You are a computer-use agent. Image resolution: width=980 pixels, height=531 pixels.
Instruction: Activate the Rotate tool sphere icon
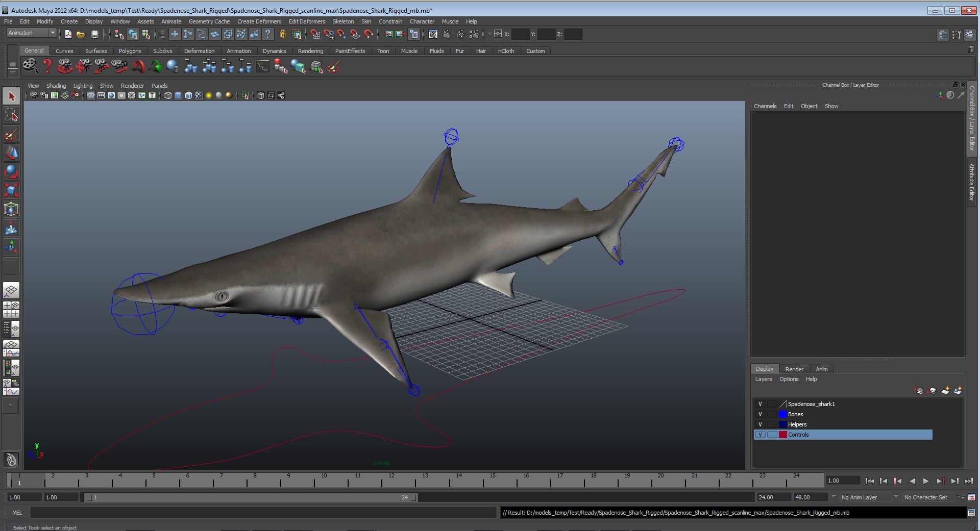click(x=11, y=171)
